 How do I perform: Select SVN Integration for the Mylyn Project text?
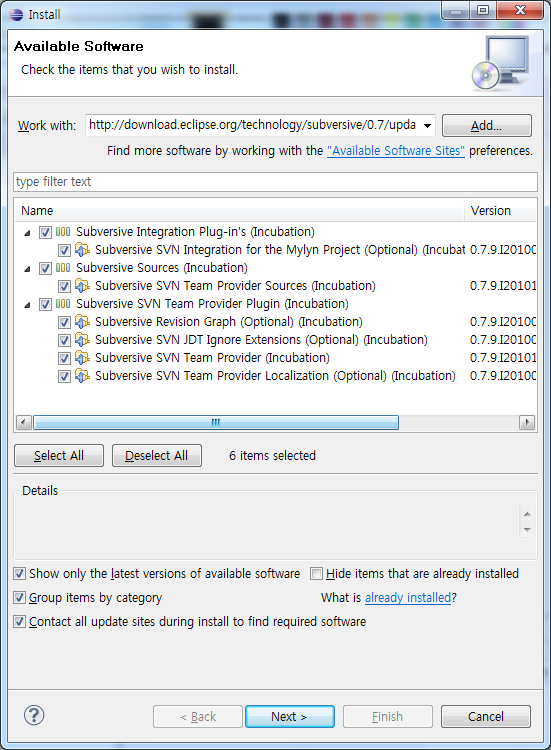280,250
